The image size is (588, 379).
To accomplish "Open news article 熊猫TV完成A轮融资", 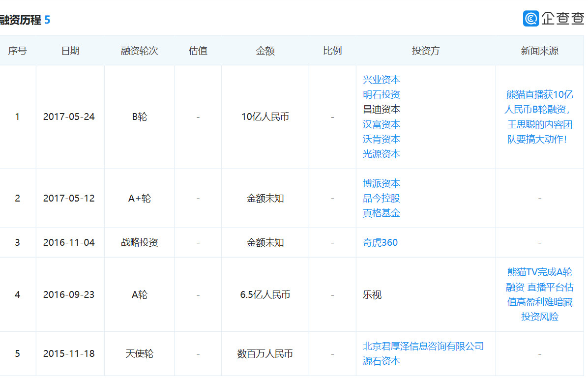I will tap(539, 294).
